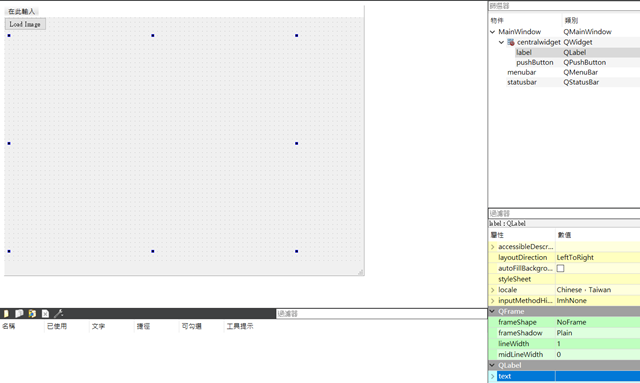Click the Chinese Taiwan locale value
This screenshot has height=383, width=640.
[584, 290]
